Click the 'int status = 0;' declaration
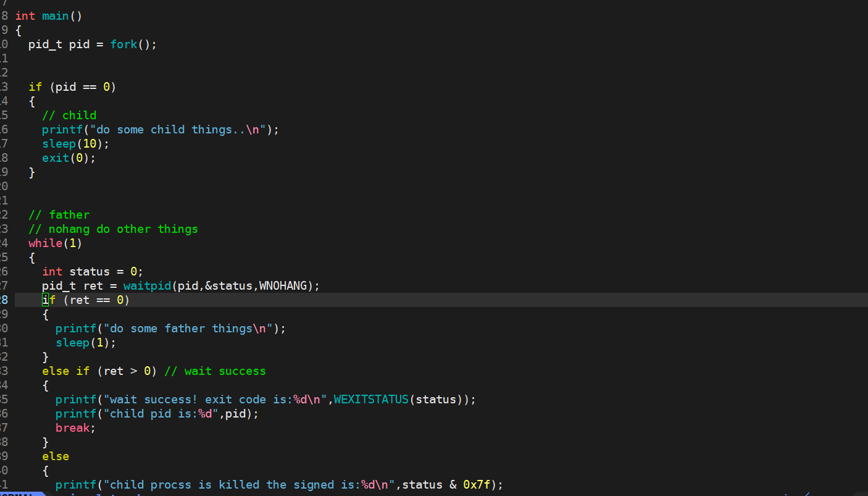Viewport: 868px width, 496px height. [93, 272]
